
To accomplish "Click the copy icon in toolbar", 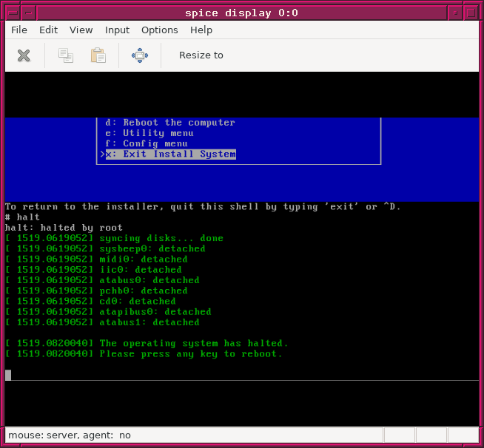I will 66,55.
